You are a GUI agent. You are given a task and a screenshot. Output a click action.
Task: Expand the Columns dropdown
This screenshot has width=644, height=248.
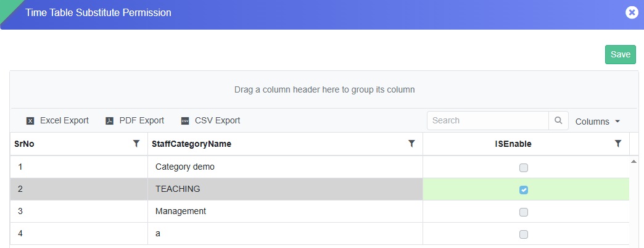pyautogui.click(x=597, y=122)
